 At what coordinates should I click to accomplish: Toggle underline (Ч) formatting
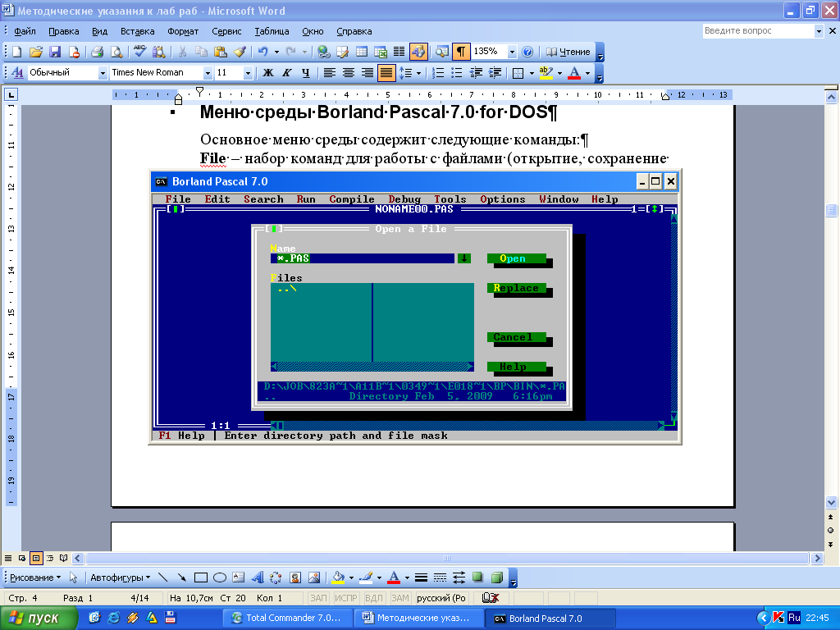click(x=305, y=73)
